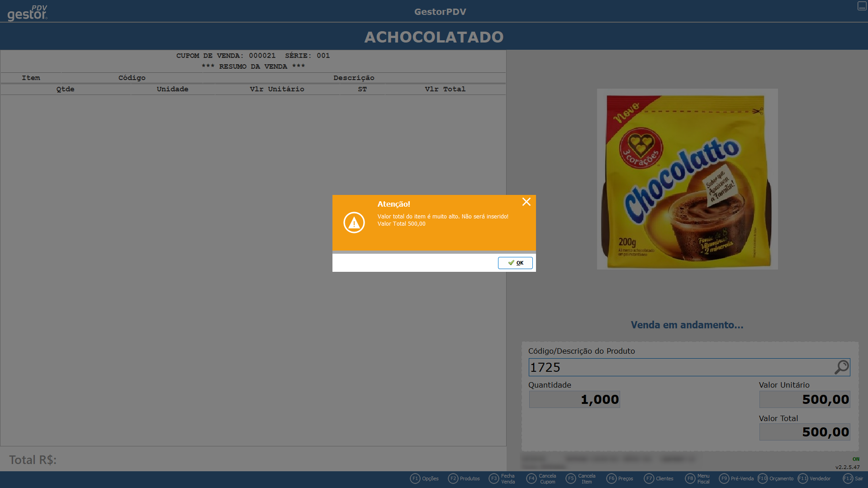This screenshot has height=488, width=868.
Task: Click the Código/Descrição do Produto field
Action: click(x=678, y=367)
